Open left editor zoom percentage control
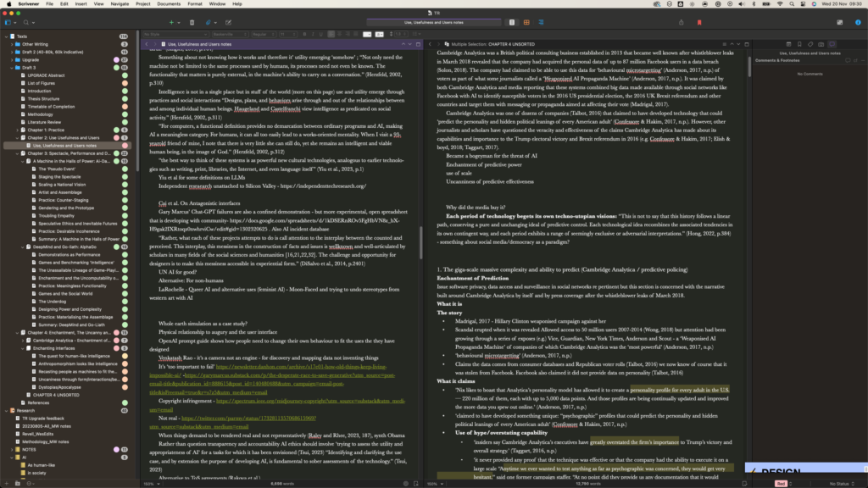 [x=151, y=484]
